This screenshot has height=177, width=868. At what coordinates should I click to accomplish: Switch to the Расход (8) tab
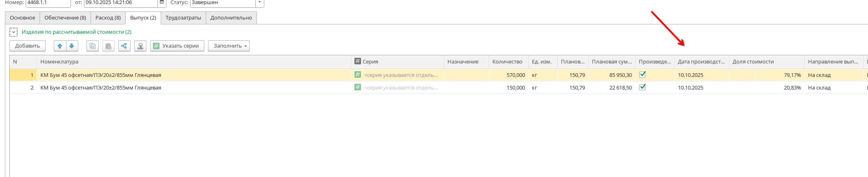click(x=108, y=18)
